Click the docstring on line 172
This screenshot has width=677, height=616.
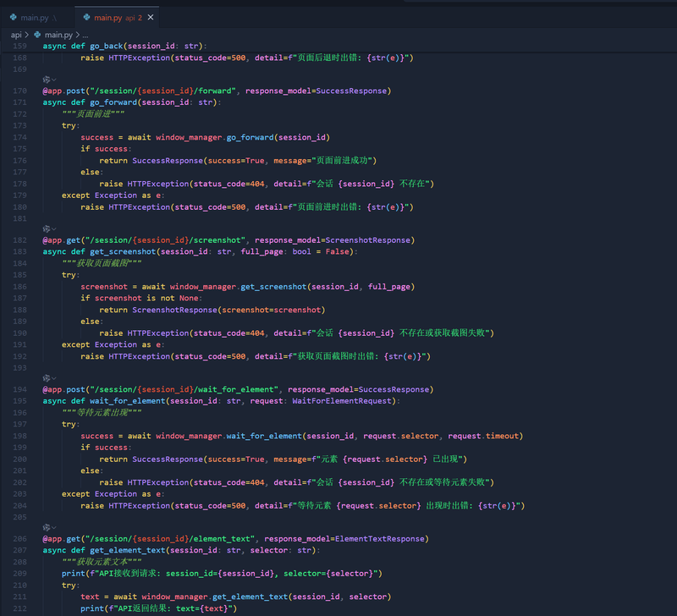[93, 114]
